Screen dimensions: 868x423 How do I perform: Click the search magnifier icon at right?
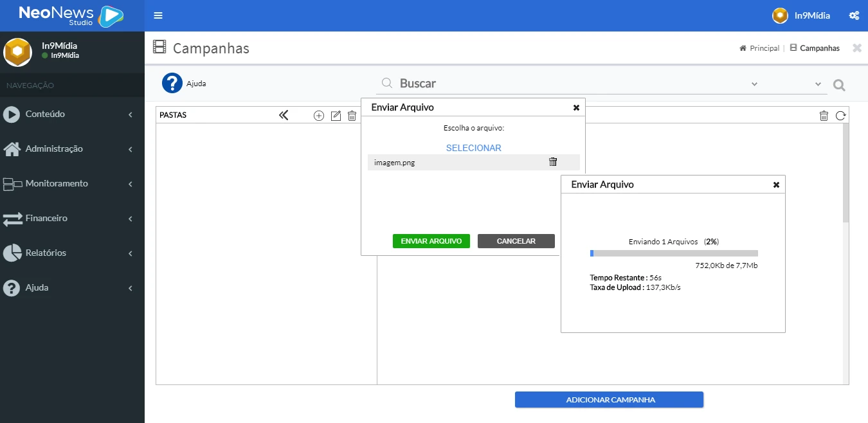839,85
